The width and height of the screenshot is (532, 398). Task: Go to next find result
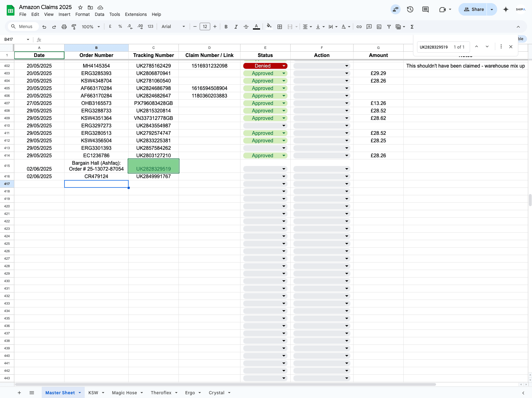click(x=487, y=47)
